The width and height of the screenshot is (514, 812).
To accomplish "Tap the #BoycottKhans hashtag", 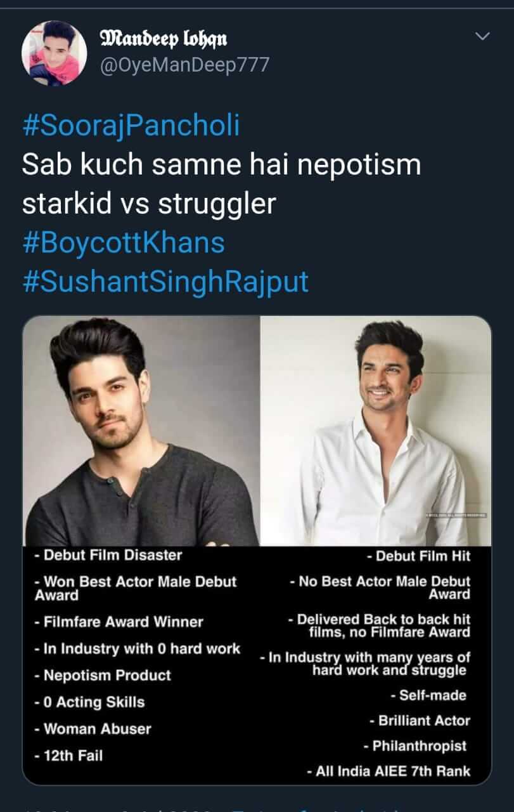I will click(x=124, y=243).
